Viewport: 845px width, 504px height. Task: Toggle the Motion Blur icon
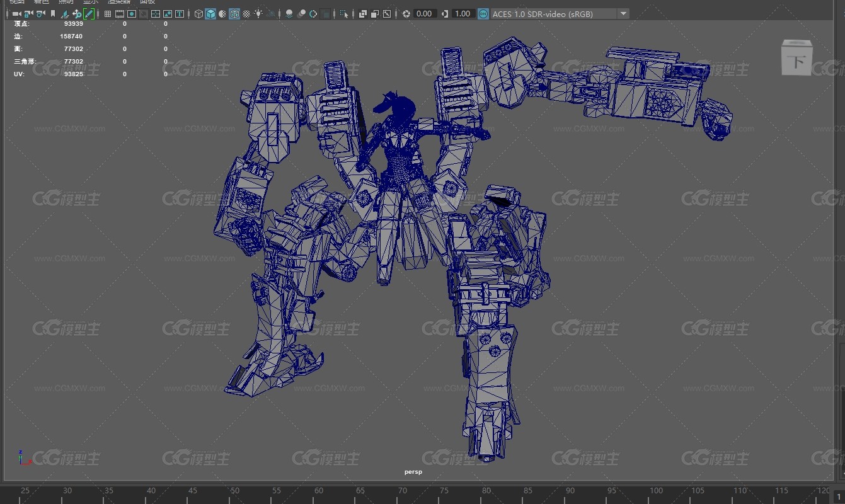coord(301,14)
